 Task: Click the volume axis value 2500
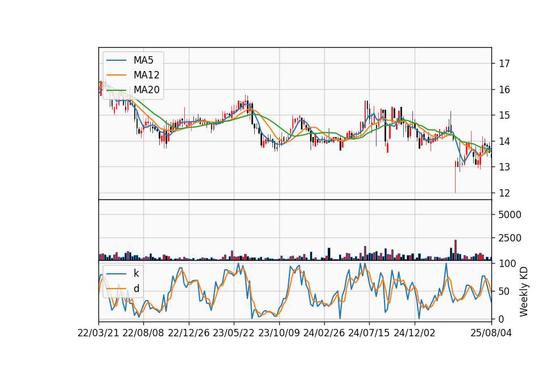coord(510,238)
